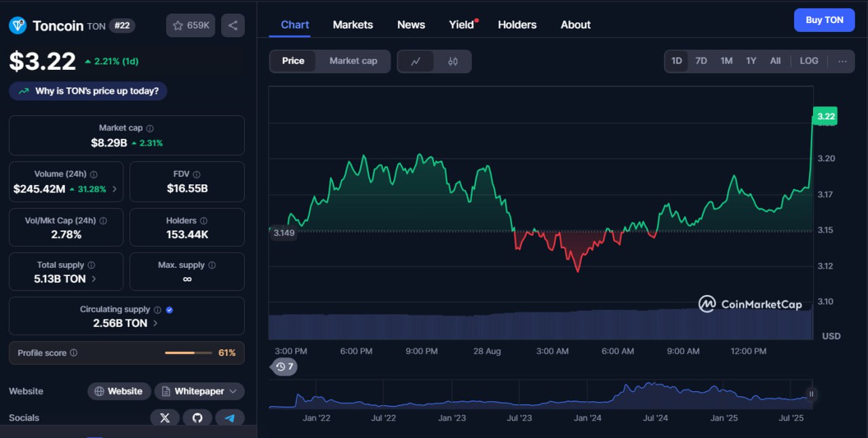The image size is (868, 438).
Task: Open the Volume (24h) info icon
Action: (94, 174)
